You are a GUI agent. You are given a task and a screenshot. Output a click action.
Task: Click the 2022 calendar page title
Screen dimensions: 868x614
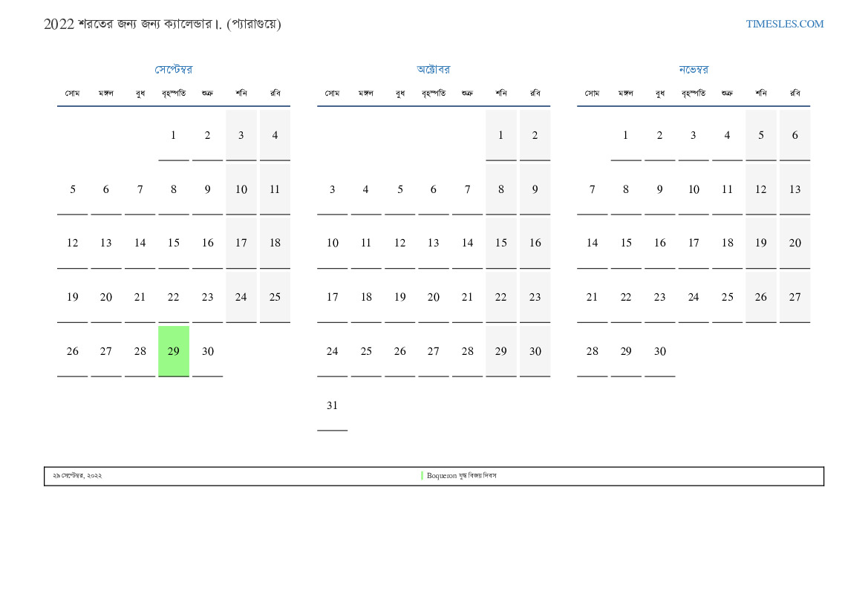click(163, 24)
